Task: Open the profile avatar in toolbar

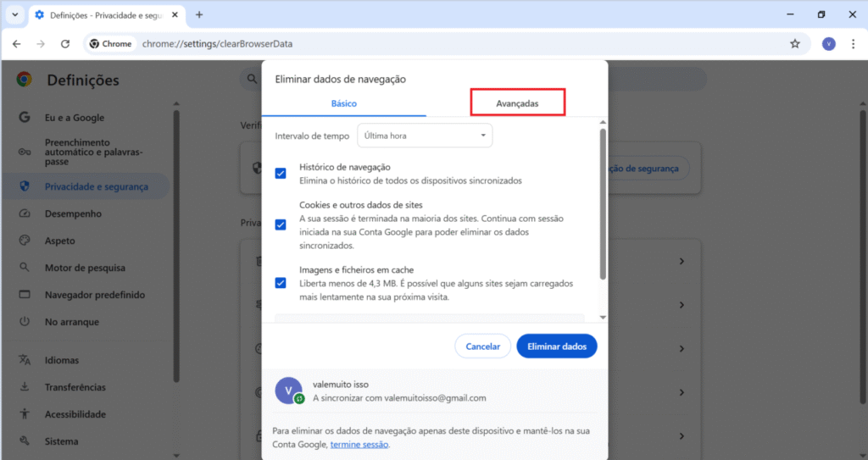Action: pyautogui.click(x=829, y=44)
